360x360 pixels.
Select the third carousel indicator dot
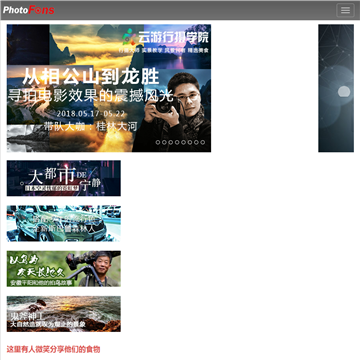(171, 142)
